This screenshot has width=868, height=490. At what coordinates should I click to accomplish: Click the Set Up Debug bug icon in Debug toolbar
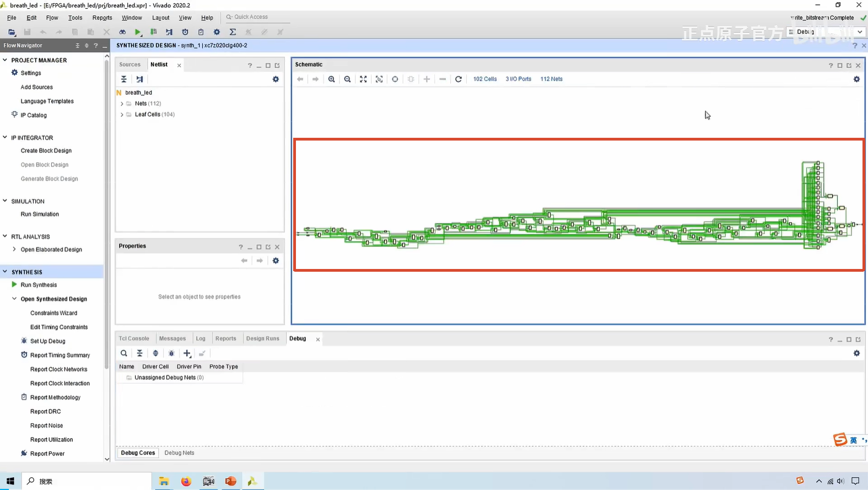point(171,353)
